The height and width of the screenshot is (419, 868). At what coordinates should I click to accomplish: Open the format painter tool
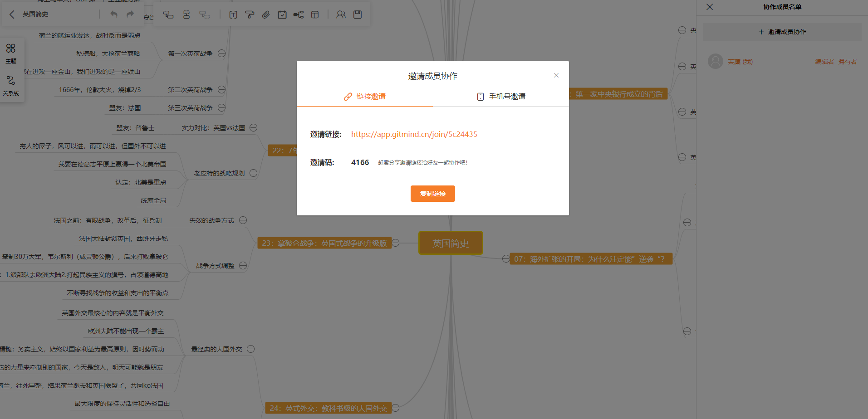click(250, 15)
